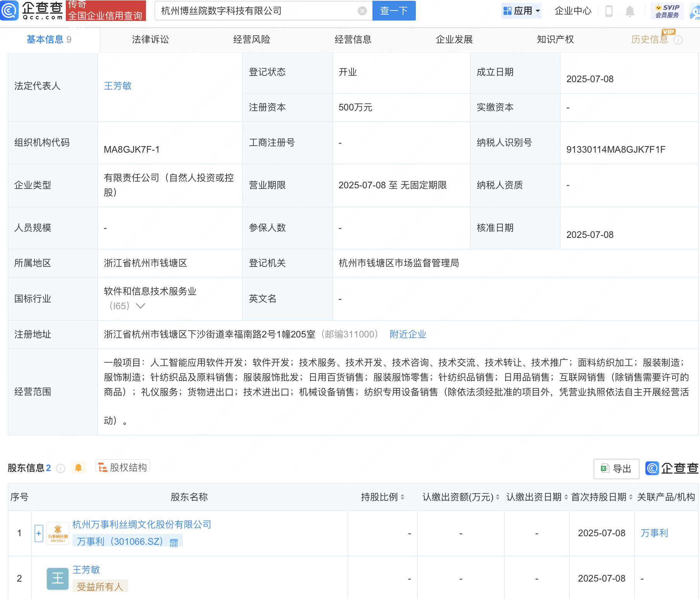Click registered capital value 500万元
This screenshot has height=599, width=700.
click(355, 107)
